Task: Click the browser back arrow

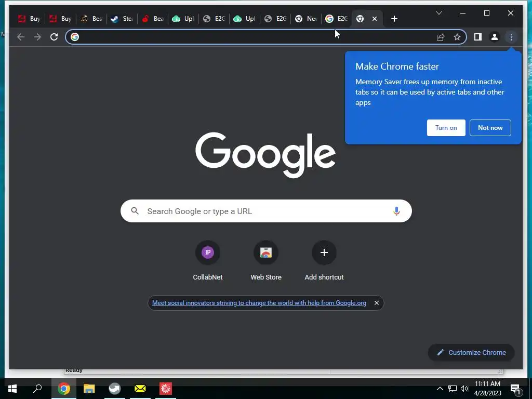Action: click(21, 37)
